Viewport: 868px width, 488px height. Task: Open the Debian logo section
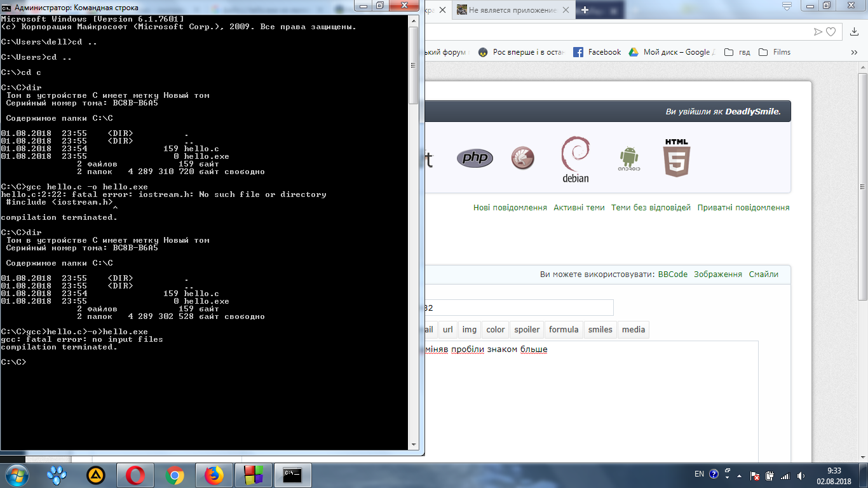click(x=575, y=159)
